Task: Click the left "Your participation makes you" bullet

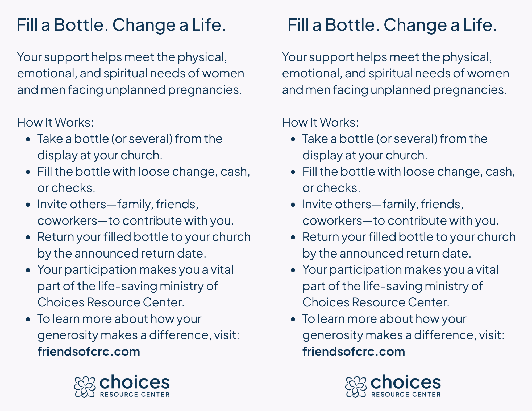Action: click(x=135, y=286)
